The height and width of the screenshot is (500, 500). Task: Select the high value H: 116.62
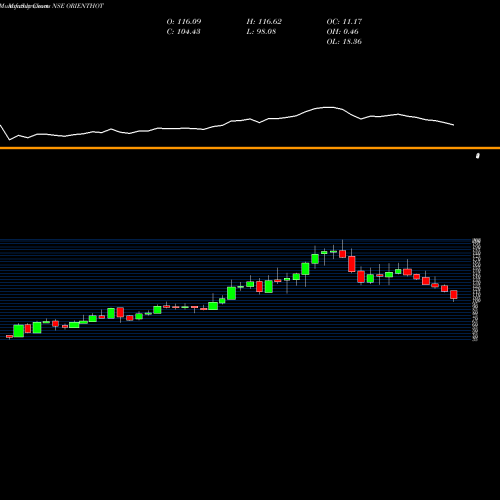click(264, 22)
